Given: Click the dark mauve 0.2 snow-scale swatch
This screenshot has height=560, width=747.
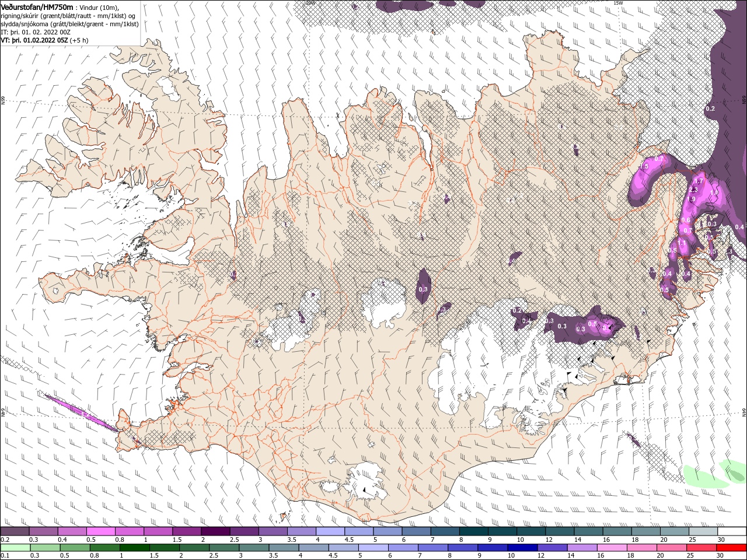Looking at the screenshot, I should (x=15, y=531).
